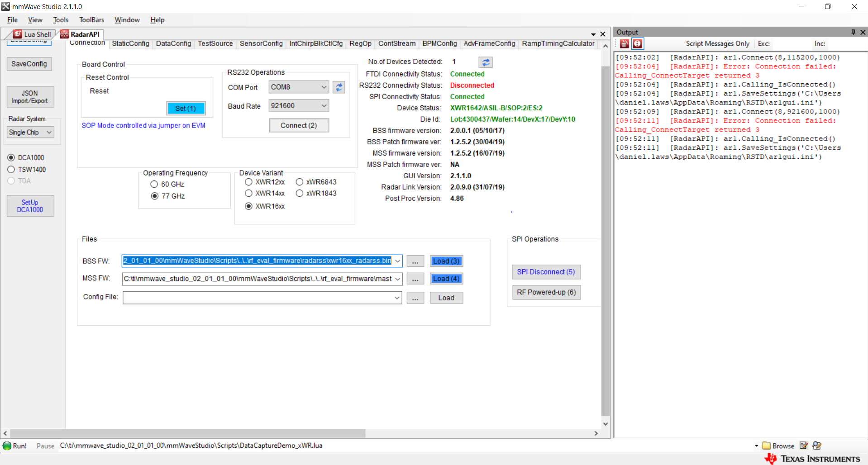The image size is (868, 465).
Task: Open the script viewer magnifier icon
Action: pyautogui.click(x=817, y=446)
